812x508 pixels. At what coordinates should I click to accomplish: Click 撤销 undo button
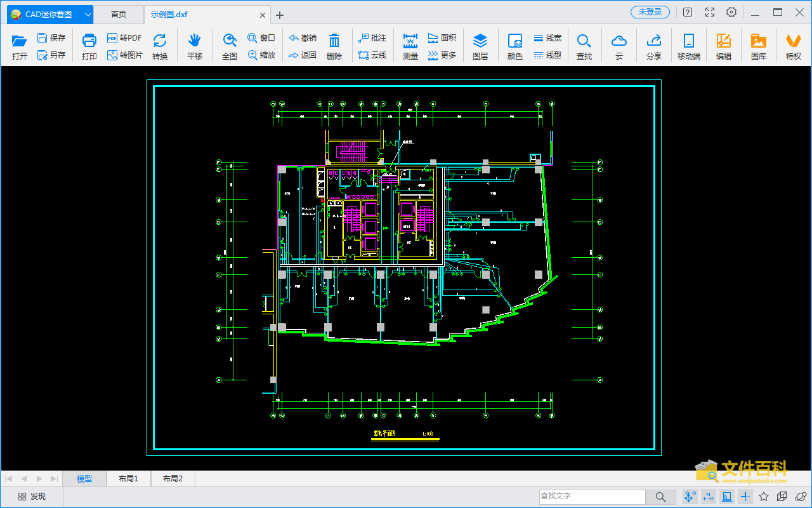(x=303, y=38)
